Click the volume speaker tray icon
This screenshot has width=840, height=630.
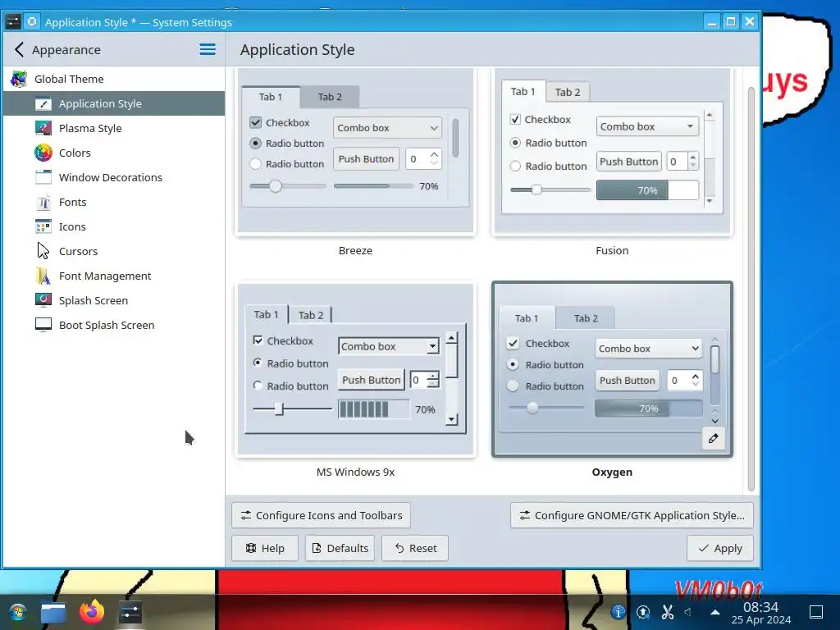click(x=688, y=611)
